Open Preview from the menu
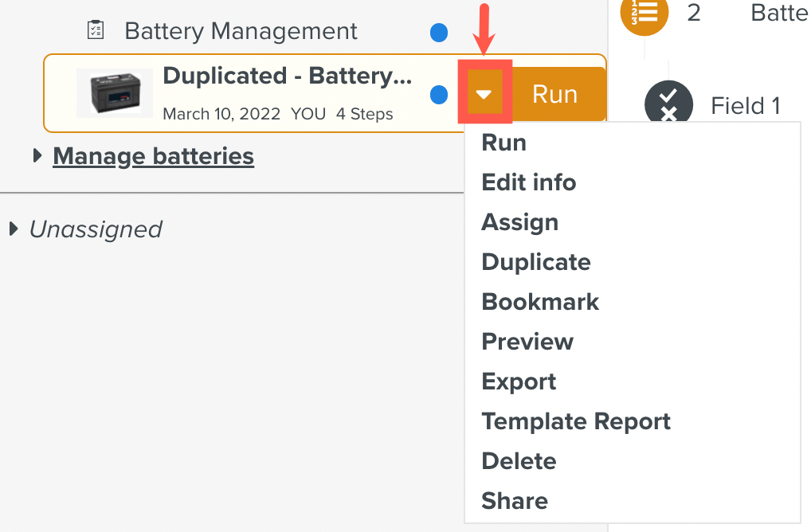Viewport: 811px width, 532px height. point(527,342)
